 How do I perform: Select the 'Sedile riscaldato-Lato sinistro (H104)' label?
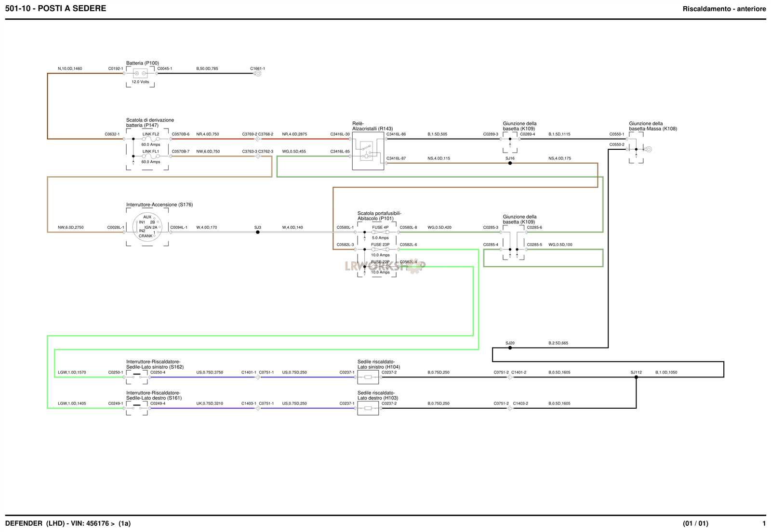pos(379,364)
